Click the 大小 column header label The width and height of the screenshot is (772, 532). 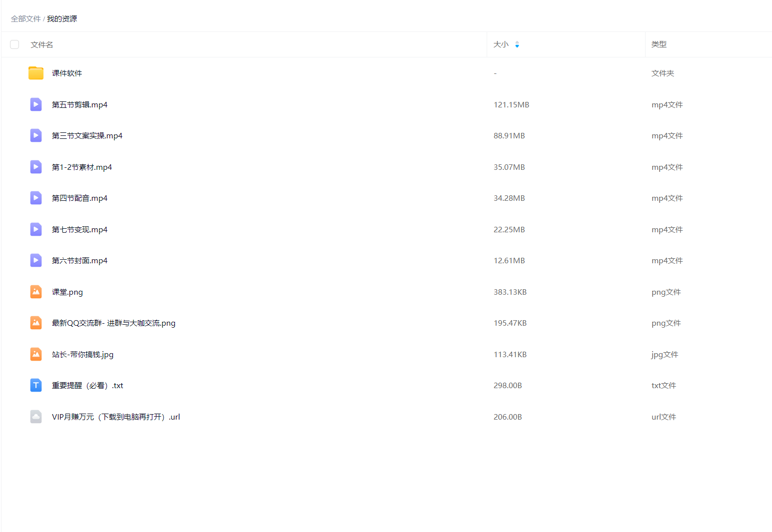click(501, 44)
